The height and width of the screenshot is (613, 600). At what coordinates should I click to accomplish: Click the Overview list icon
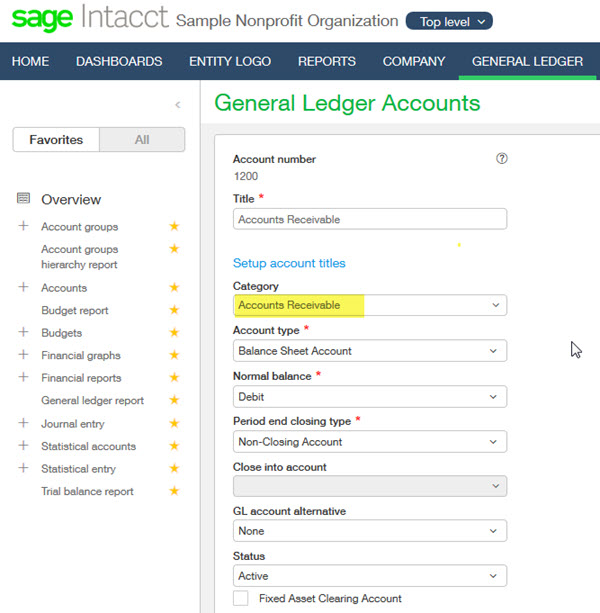pos(24,199)
